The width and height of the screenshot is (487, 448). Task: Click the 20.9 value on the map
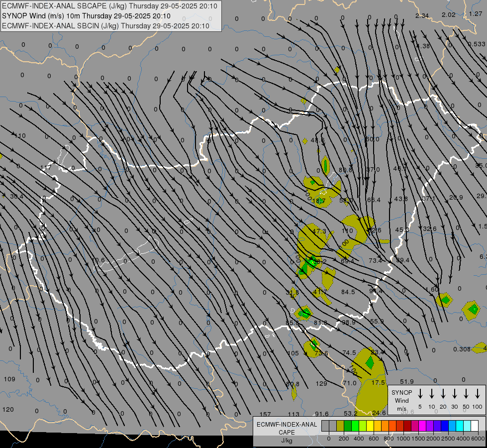pos(456,198)
